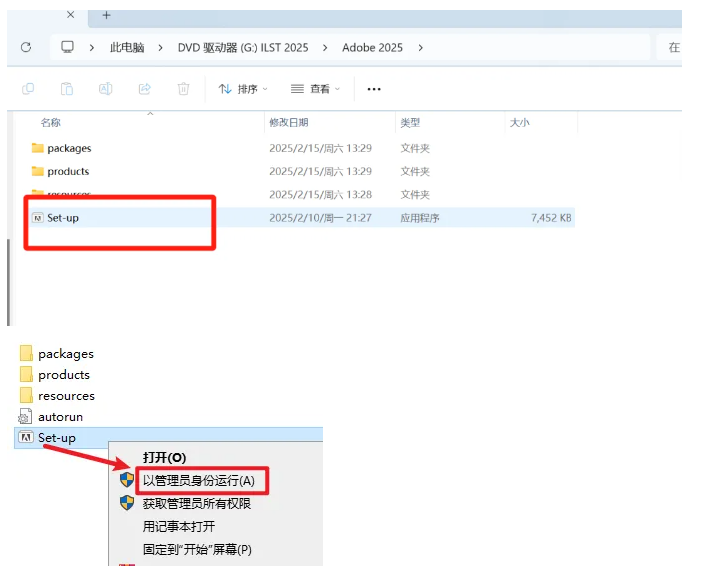Image resolution: width=724 pixels, height=576 pixels.
Task: Select Adobe 2025 breadcrumb
Action: 372,48
